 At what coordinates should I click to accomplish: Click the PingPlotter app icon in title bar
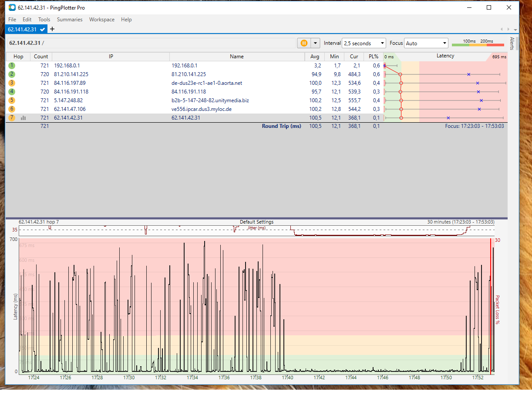pyautogui.click(x=12, y=7)
